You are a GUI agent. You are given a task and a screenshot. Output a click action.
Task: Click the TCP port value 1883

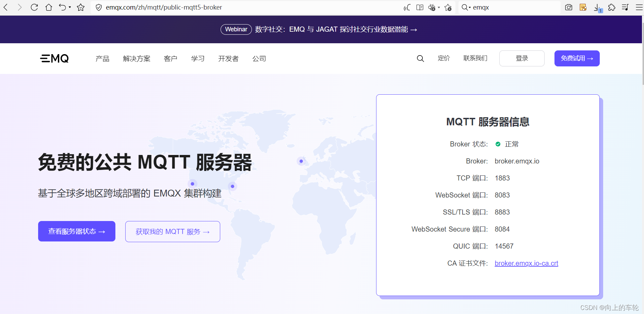coord(502,178)
